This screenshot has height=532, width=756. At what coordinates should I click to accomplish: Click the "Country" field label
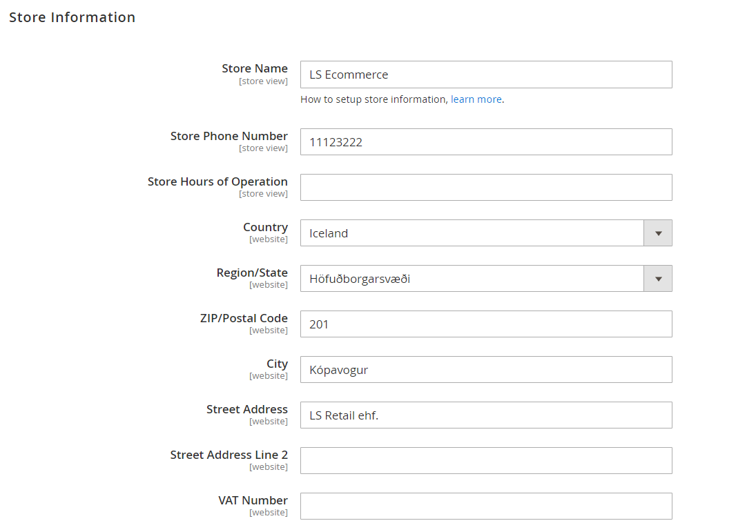coord(265,227)
